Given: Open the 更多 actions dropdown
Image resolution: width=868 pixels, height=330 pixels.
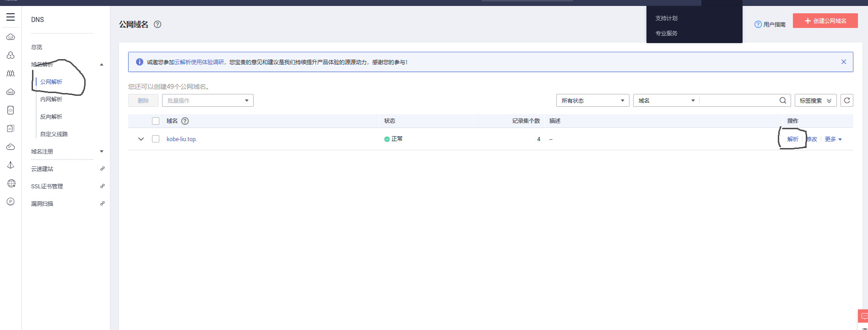Looking at the screenshot, I should click(833, 139).
